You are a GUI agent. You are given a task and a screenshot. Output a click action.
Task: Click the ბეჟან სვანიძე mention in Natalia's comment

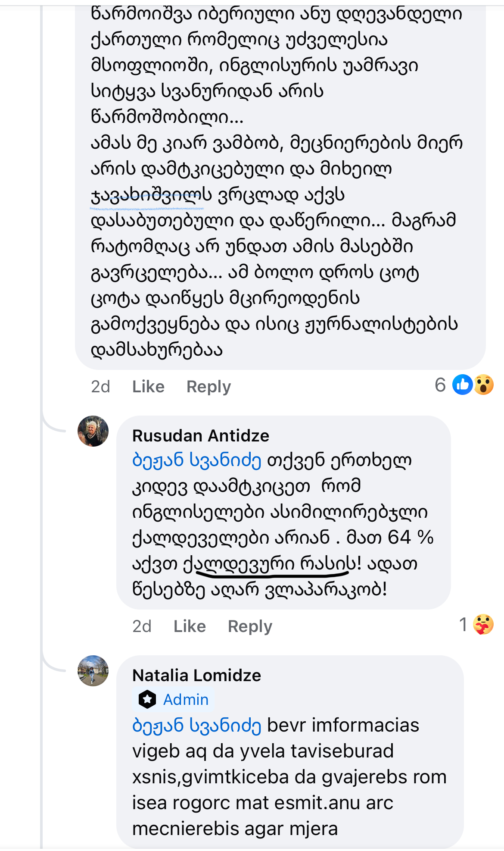coord(197,725)
